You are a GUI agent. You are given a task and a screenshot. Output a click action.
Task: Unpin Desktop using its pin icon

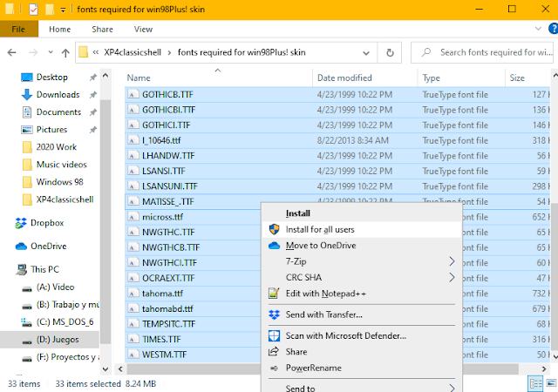coord(93,78)
